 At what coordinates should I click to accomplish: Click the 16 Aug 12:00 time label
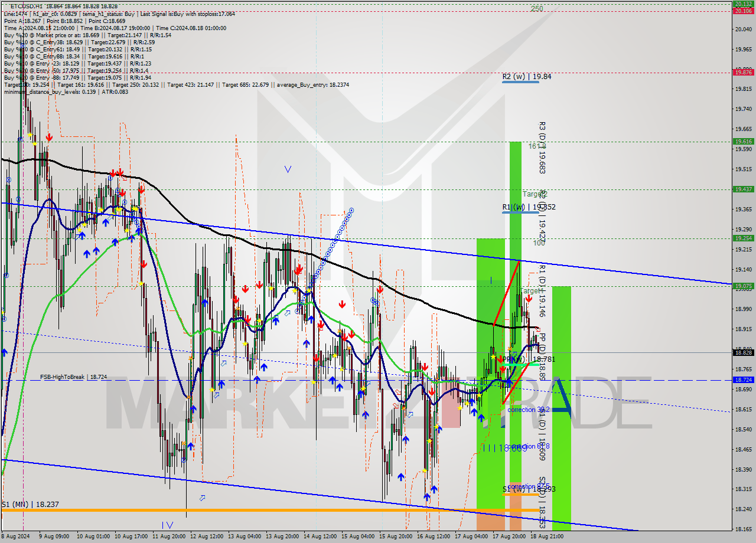click(x=432, y=537)
